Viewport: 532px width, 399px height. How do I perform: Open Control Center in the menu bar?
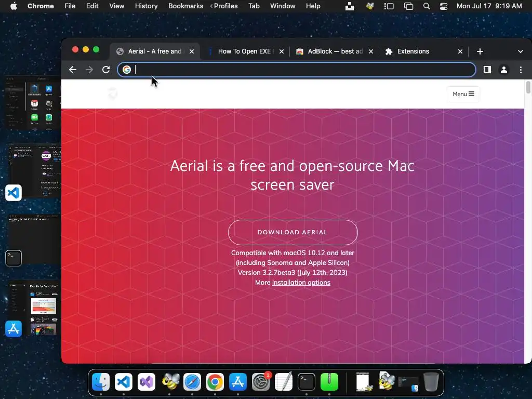pyautogui.click(x=444, y=6)
